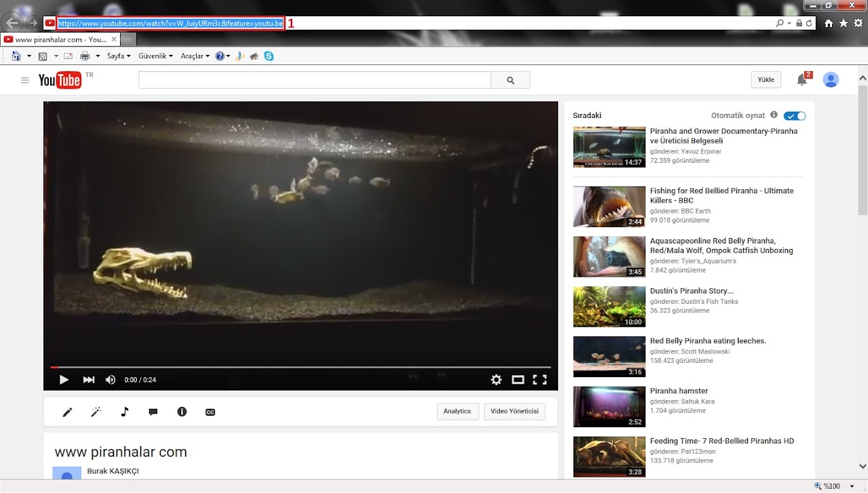Screen dimensions: 868x493
Task: Click the RSS feeds icon
Action: point(43,56)
